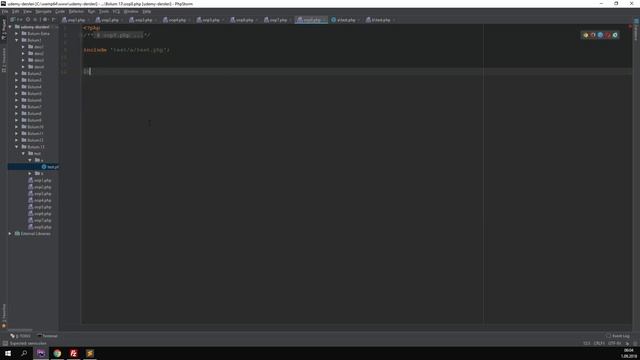Open the Refactor menu
This screenshot has height=360, width=640.
[x=76, y=11]
